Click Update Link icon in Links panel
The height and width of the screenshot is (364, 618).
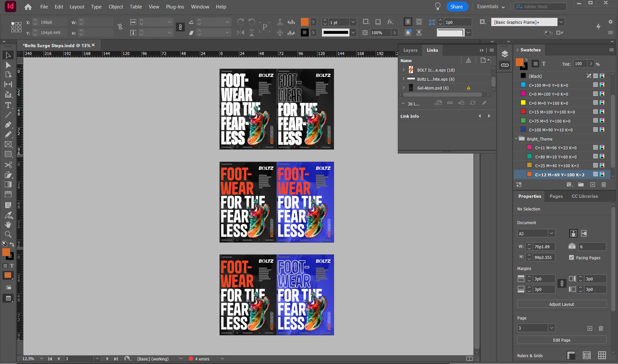coord(473,103)
